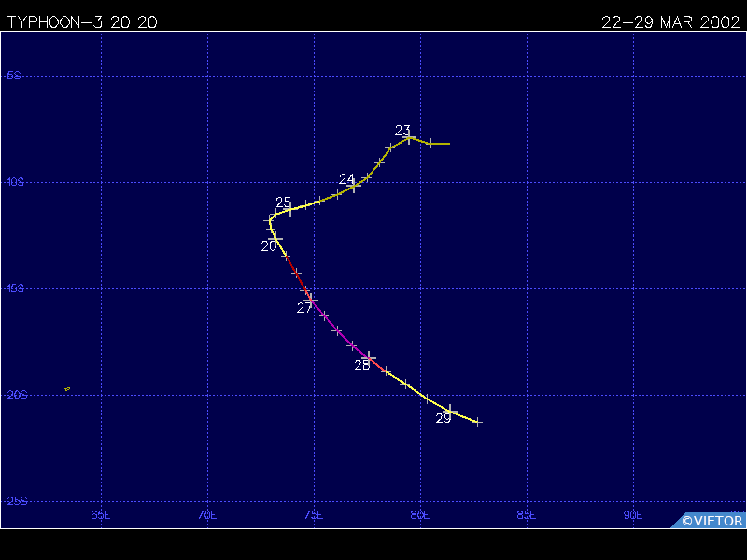Select the 25S latitude label
Screen dimensions: 747x560
point(14,501)
